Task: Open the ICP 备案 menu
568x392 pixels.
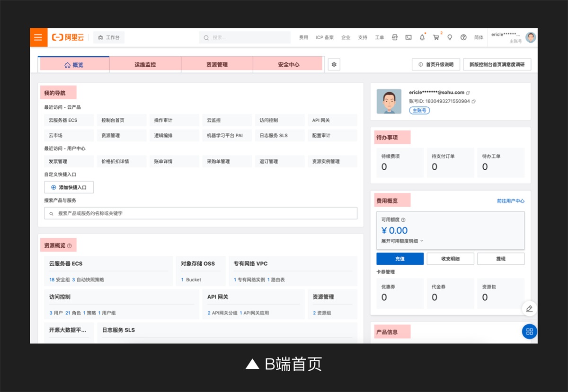Action: coord(325,37)
